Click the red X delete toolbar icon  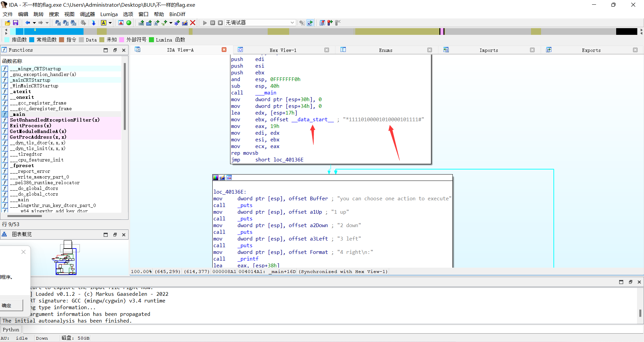pos(193,23)
